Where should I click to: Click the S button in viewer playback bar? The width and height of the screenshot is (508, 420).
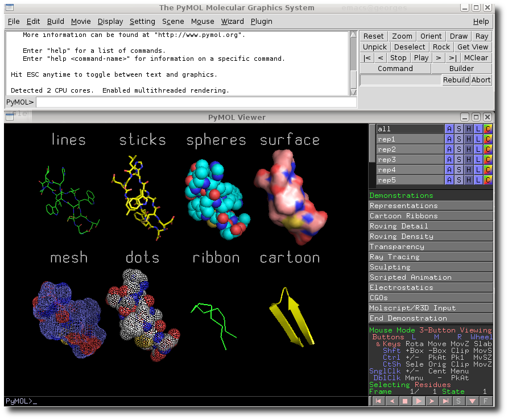pyautogui.click(x=459, y=401)
